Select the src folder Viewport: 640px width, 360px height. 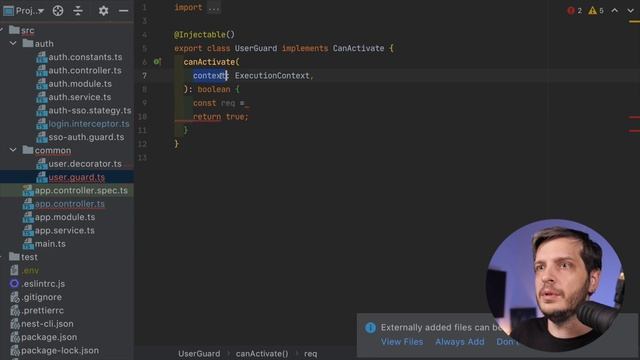pyautogui.click(x=27, y=30)
